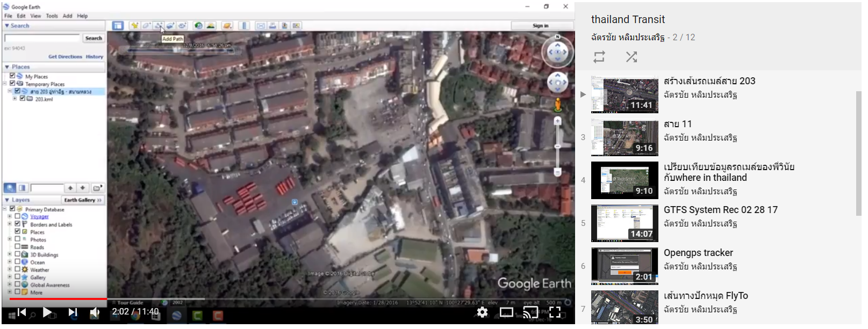Expand the More layer node
Screen dimensions: 868x329
tap(9, 291)
